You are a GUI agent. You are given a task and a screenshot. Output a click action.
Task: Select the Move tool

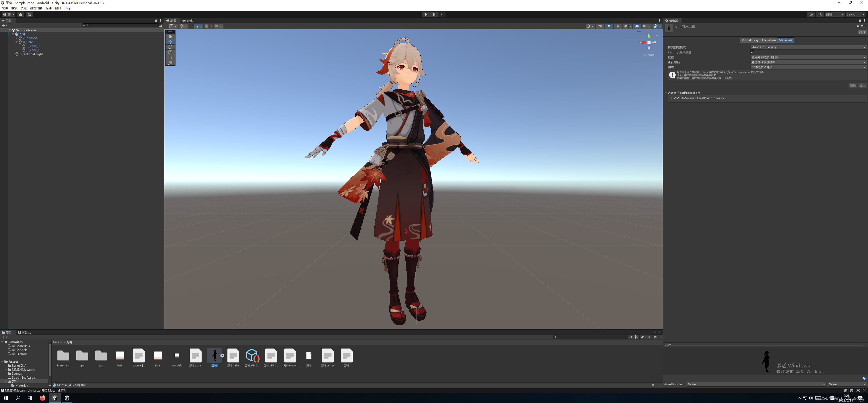click(170, 42)
